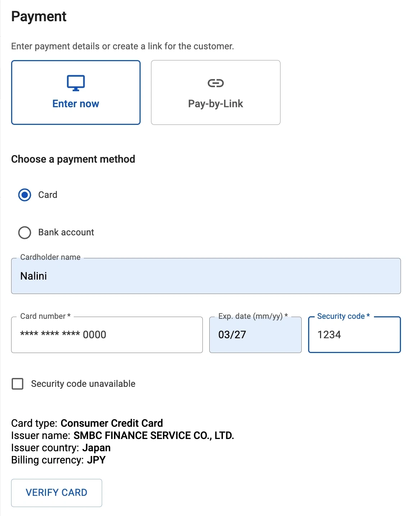Screen dimensions: 420x516
Task: Tick the Security code unavailable checkbox
Action: [x=18, y=384]
